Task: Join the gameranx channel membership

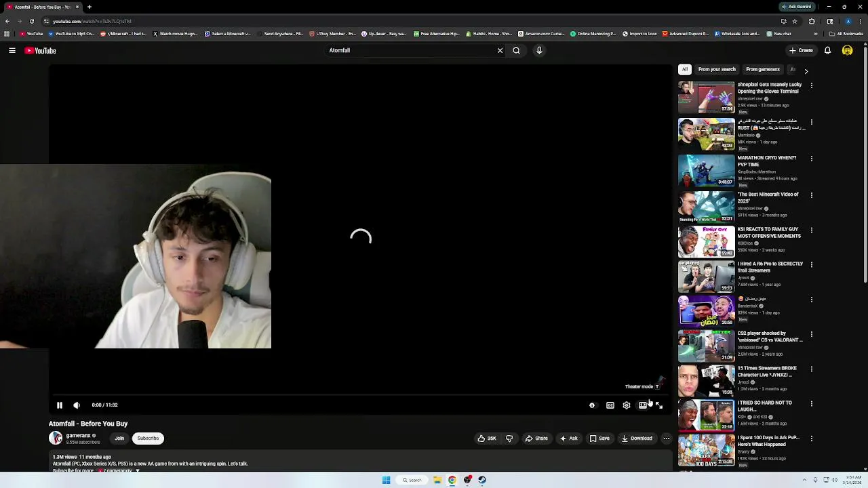Action: pos(119,439)
